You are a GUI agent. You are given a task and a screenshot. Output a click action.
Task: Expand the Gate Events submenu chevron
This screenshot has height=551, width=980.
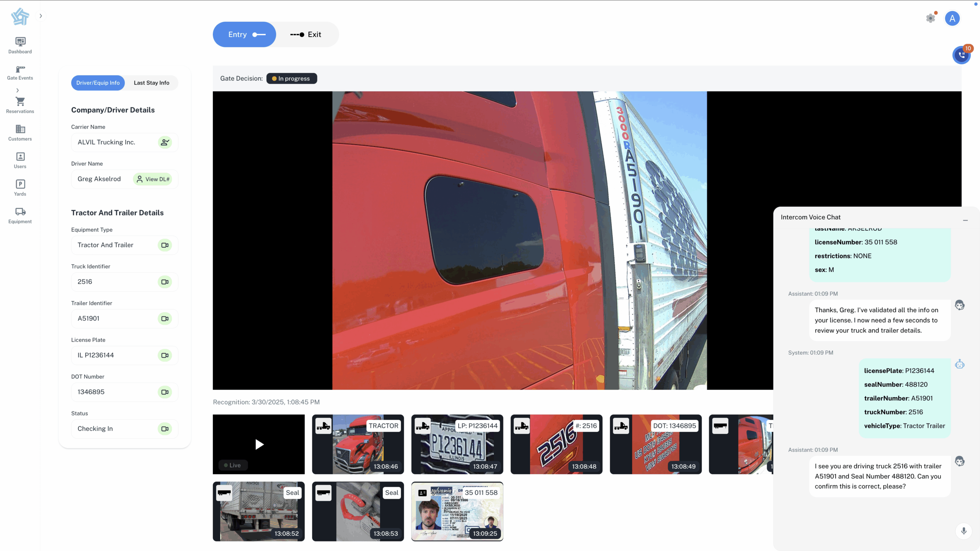[17, 90]
